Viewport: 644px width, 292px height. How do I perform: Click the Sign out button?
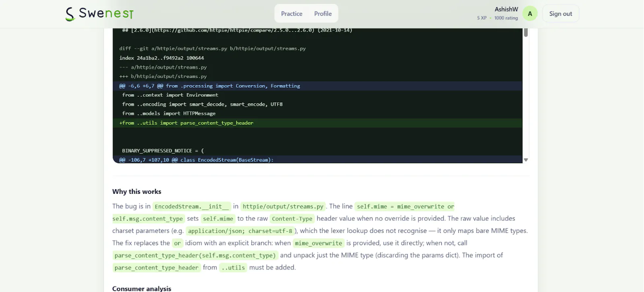pyautogui.click(x=560, y=14)
